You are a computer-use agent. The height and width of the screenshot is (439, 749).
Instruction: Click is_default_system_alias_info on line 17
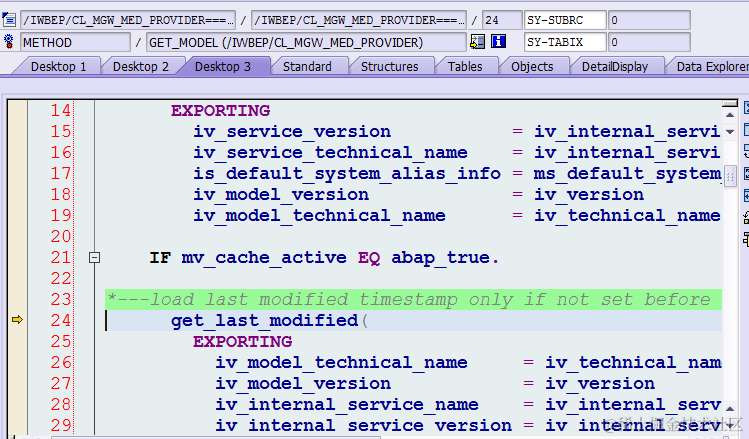tap(347, 174)
